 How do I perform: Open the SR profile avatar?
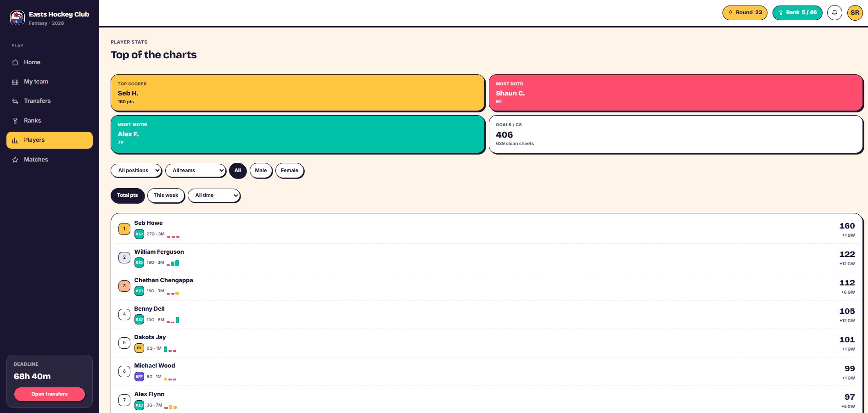click(855, 12)
